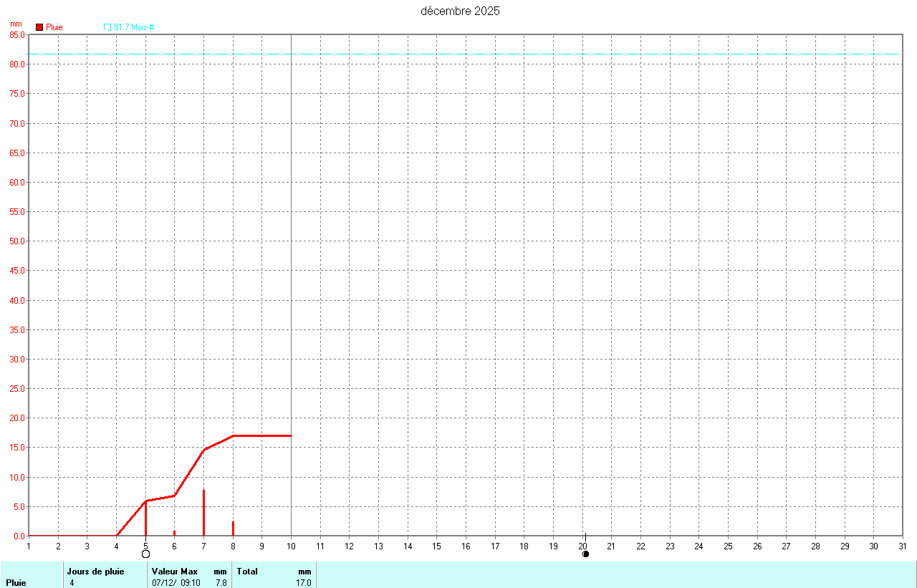Click the cyan 81.7 Mois legend box
917x588 pixels.
[x=107, y=27]
